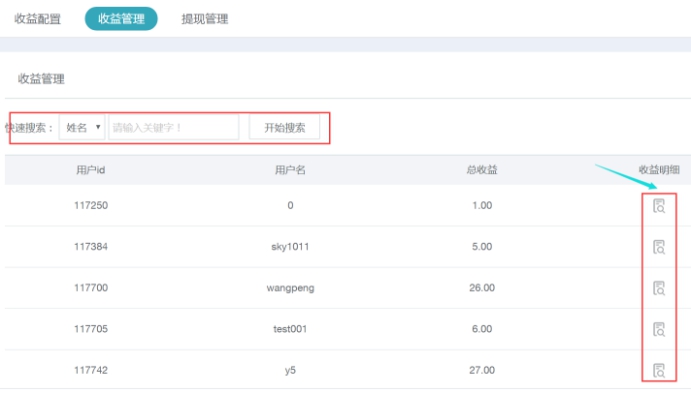View earnings detail icon for y5
The image size is (691, 393).
(659, 371)
